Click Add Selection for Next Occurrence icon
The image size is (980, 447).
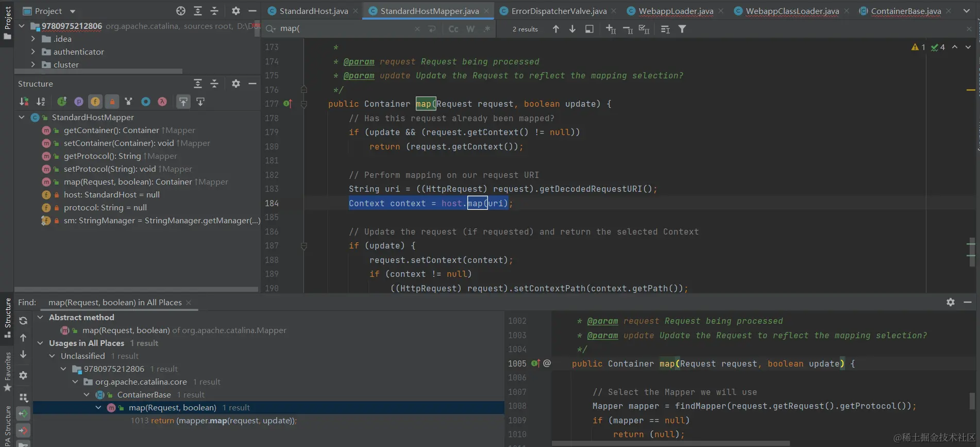611,29
